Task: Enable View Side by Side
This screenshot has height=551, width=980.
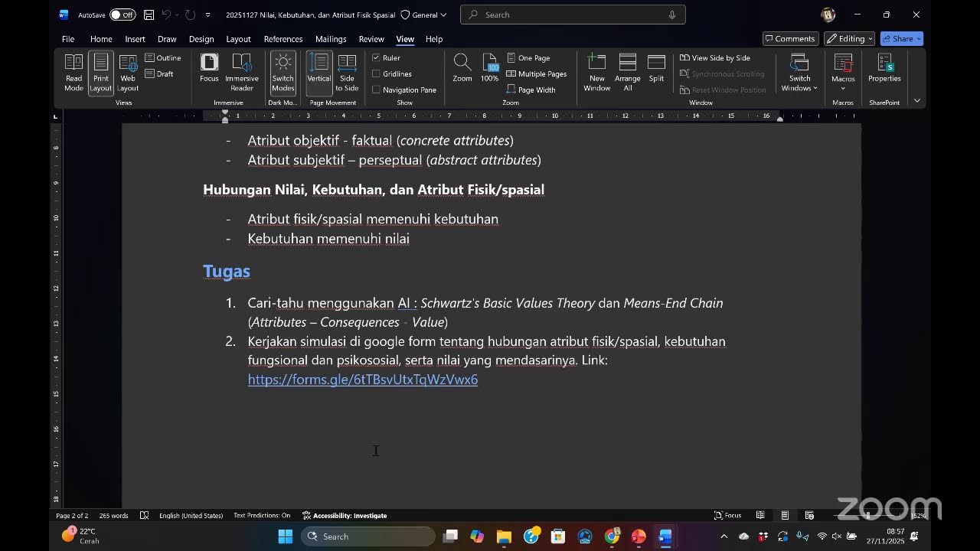Action: [x=715, y=58]
